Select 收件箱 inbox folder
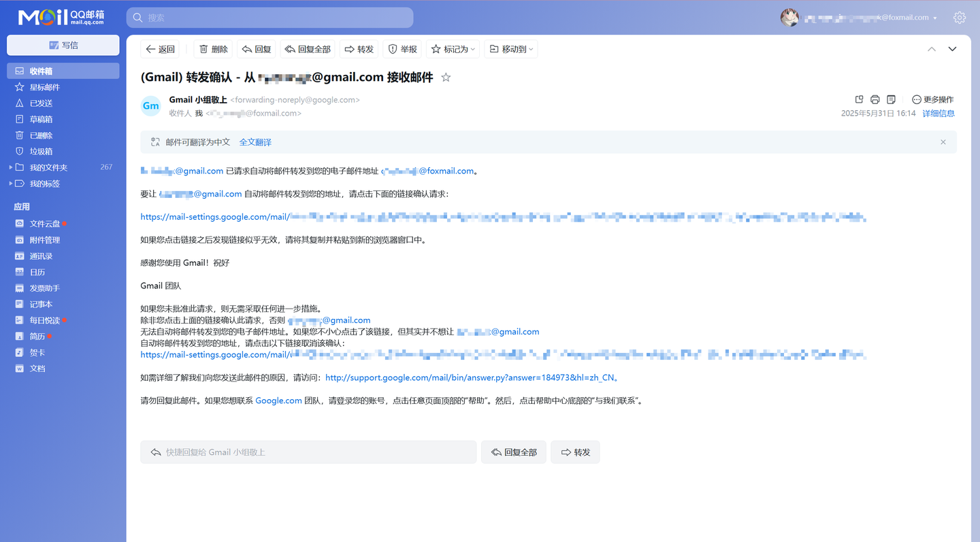The height and width of the screenshot is (542, 980). point(63,71)
